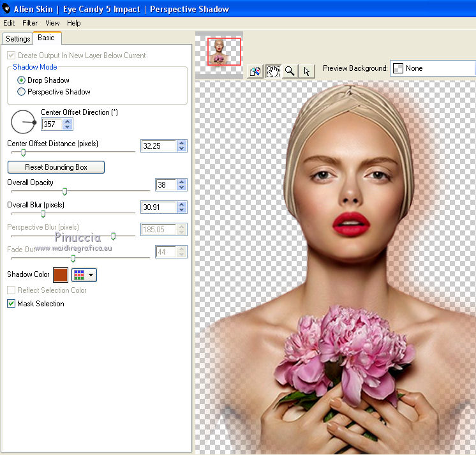The image size is (476, 455).
Task: Switch to the Settings tab
Action: (x=18, y=39)
